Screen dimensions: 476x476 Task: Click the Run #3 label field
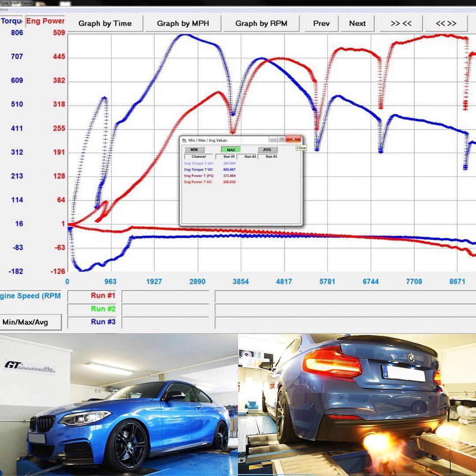[103, 322]
